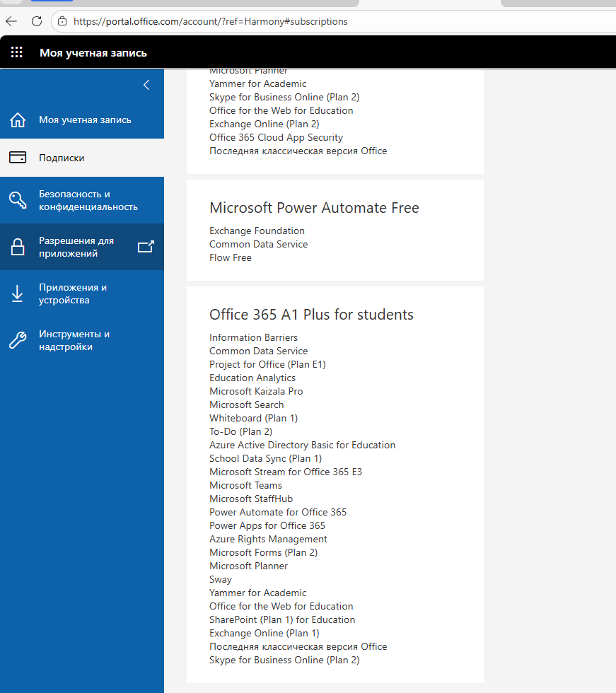Viewport: 616px width, 693px height.
Task: Click the download arrow icon for Приложения и устройства
Action: (x=17, y=293)
